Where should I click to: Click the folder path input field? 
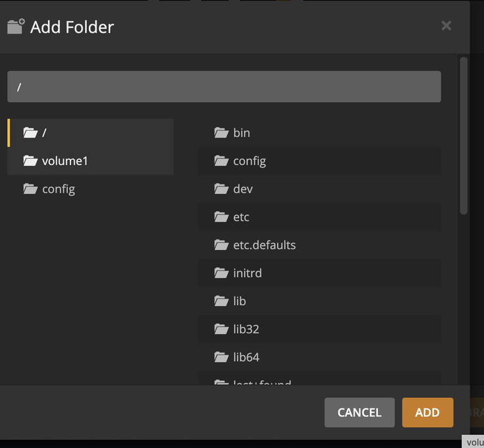click(x=224, y=87)
